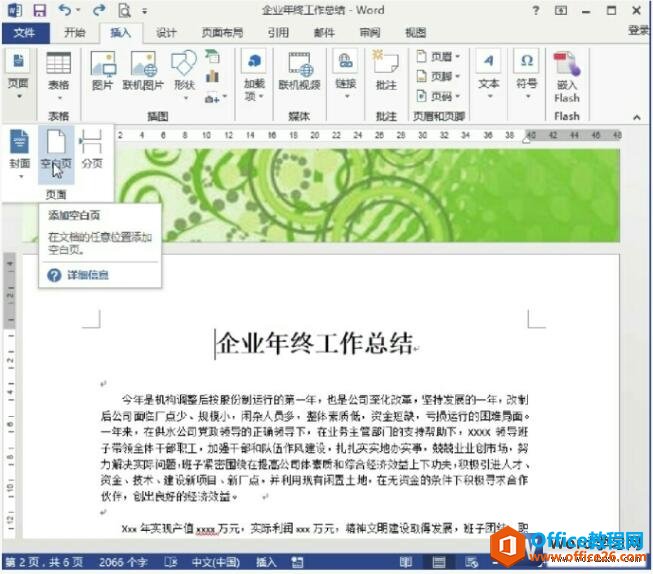Click the chart insert icon
Screen dimensions: 653x574
pyautogui.click(x=212, y=76)
